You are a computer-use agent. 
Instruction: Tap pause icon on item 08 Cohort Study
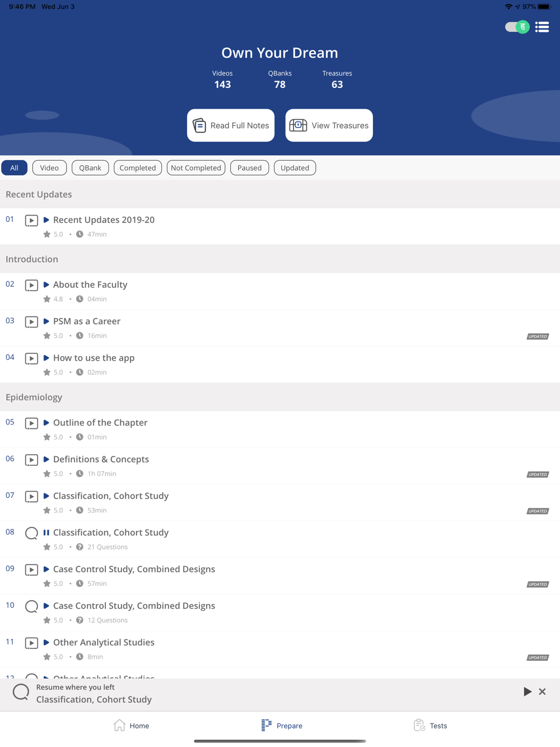[46, 533]
